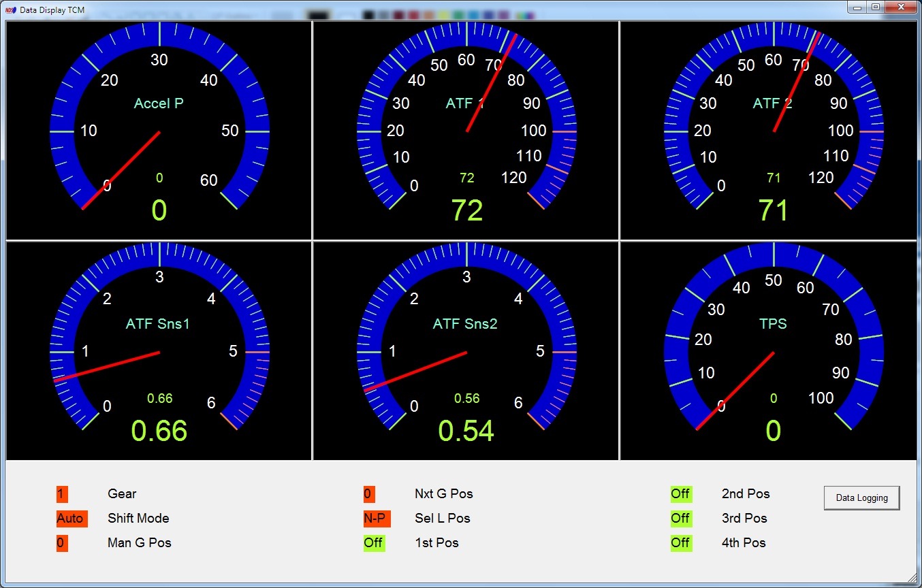Screen dimensions: 922x588
Task: Click the Accel P gauge
Action: click(x=159, y=131)
